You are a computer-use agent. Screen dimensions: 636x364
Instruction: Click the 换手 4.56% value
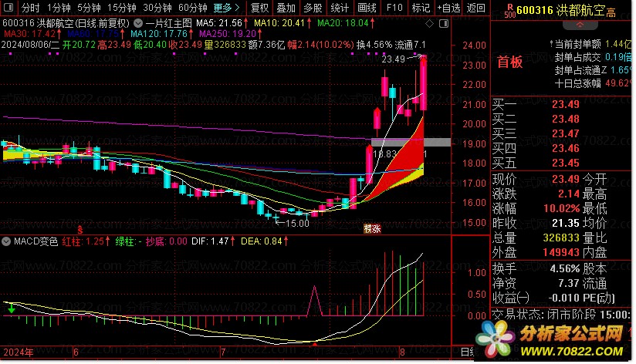(x=565, y=268)
